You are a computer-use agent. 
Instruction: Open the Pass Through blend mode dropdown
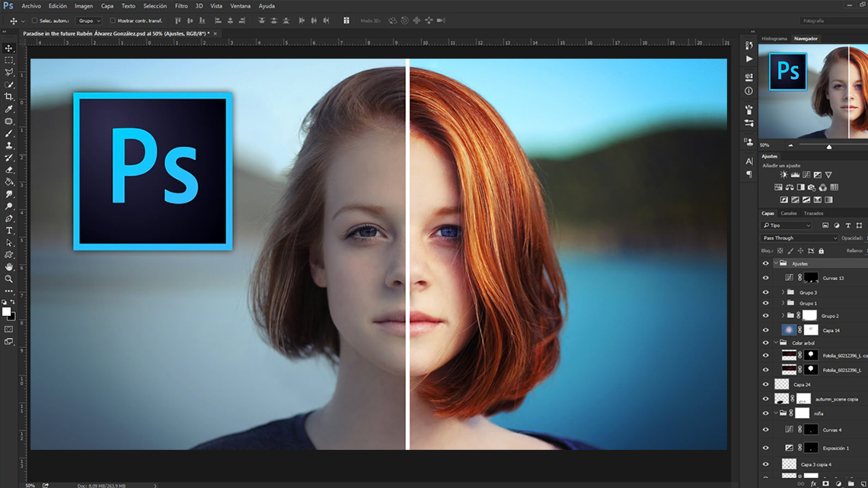[799, 238]
